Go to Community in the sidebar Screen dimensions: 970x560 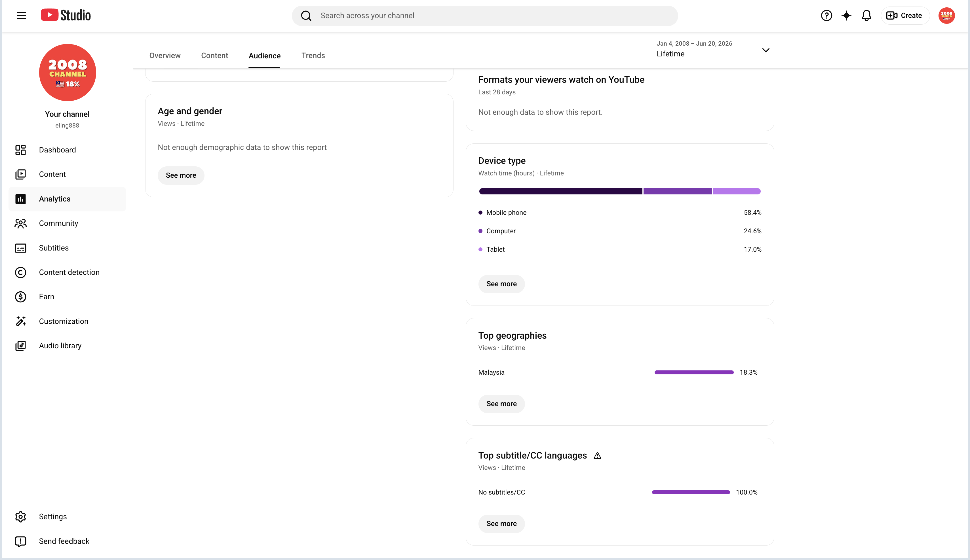(x=68, y=223)
